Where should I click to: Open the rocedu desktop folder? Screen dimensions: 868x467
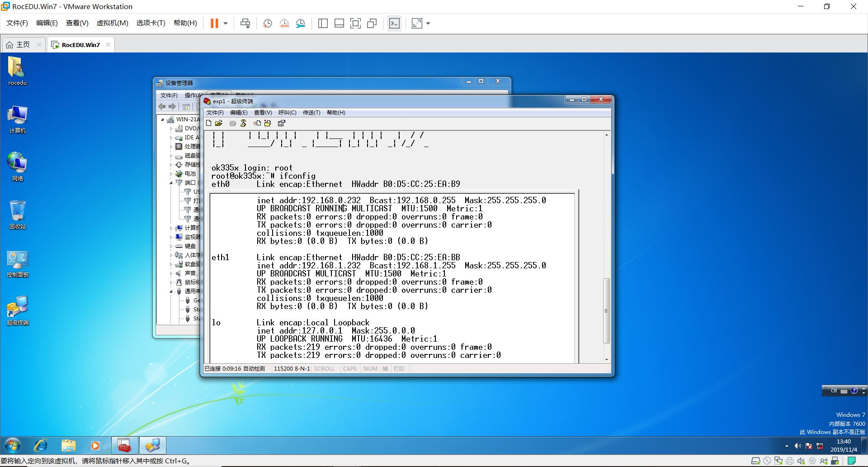tap(17, 71)
